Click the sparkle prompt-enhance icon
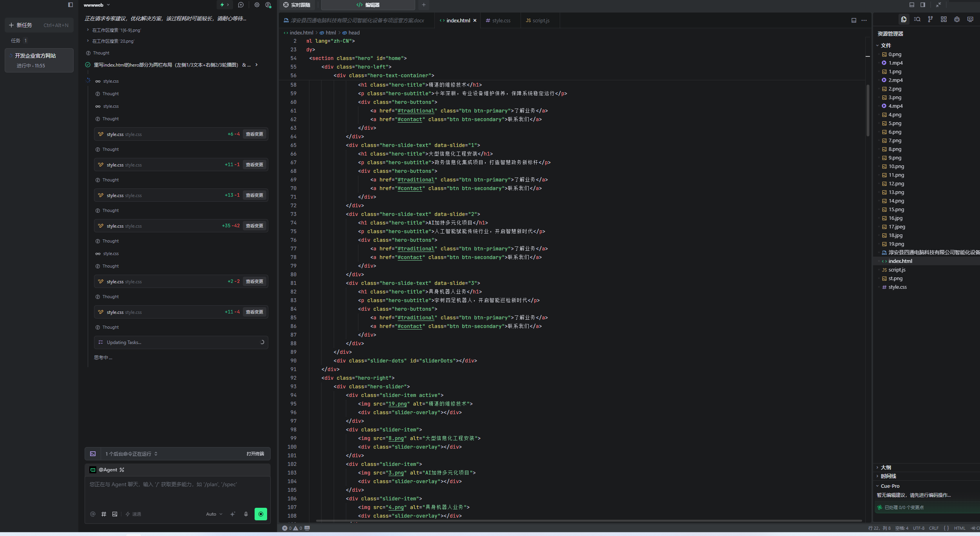Viewport: 980px width, 536px height. click(x=233, y=514)
